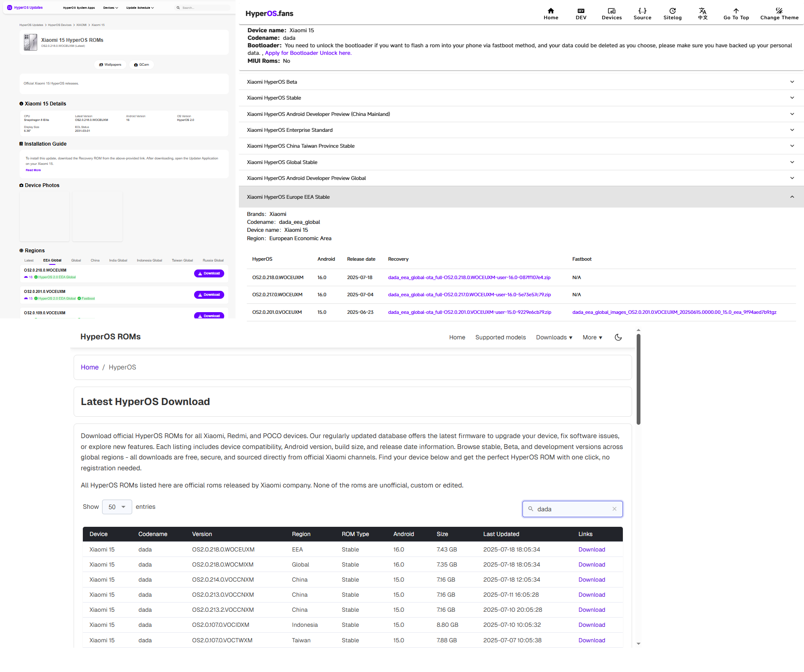This screenshot has height=672, width=804.
Task: Click the Change Theme icon
Action: 779,11
